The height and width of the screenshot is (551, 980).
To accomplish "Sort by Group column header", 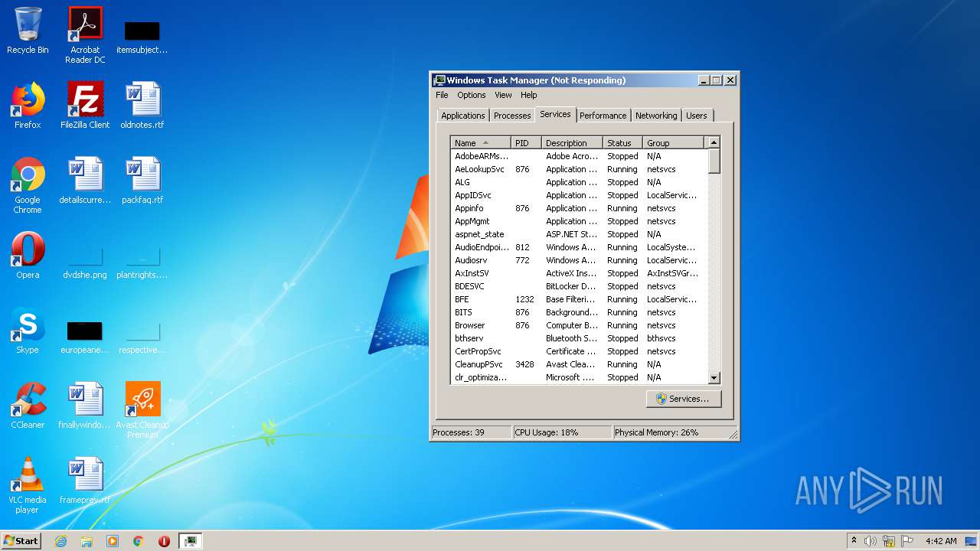I will pos(673,143).
